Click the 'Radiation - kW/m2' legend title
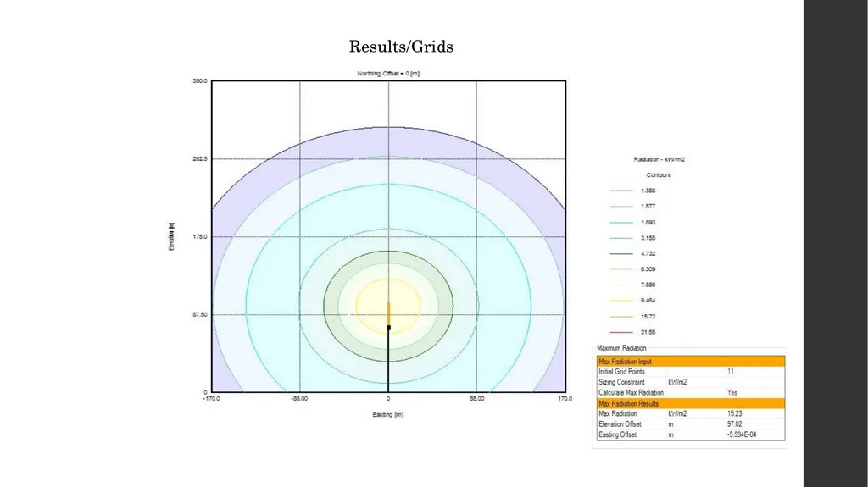The width and height of the screenshot is (868, 487). tap(659, 159)
